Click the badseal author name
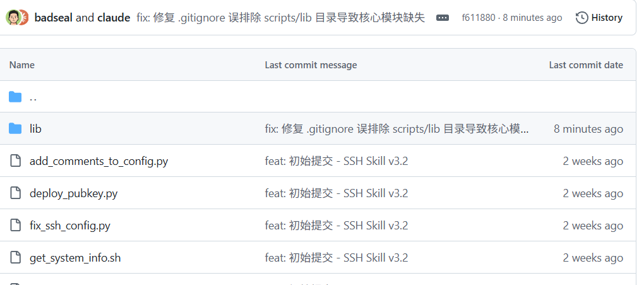This screenshot has height=285, width=644. point(54,18)
